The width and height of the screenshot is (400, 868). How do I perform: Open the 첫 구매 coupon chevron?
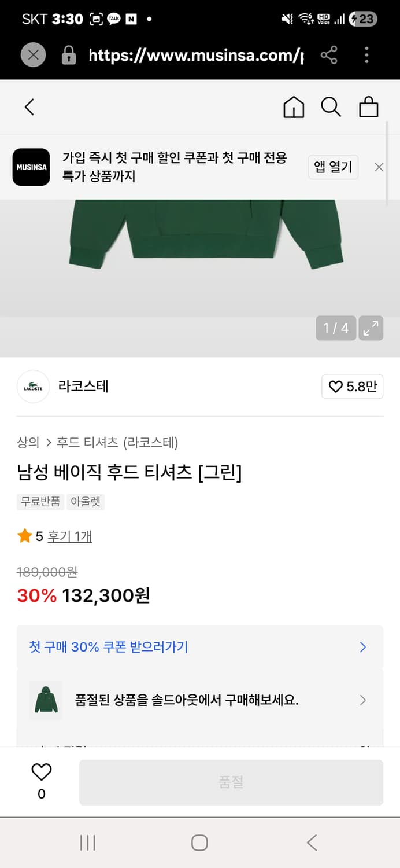[362, 647]
